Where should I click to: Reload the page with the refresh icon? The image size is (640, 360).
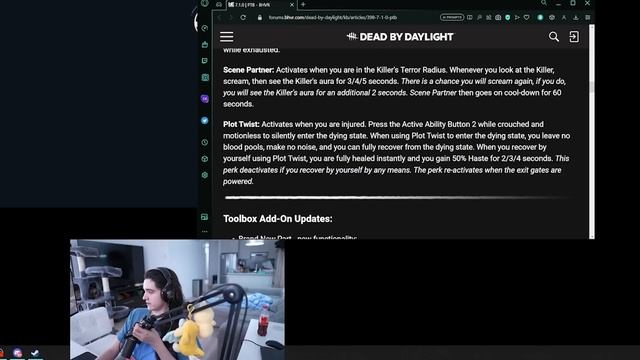tap(243, 18)
